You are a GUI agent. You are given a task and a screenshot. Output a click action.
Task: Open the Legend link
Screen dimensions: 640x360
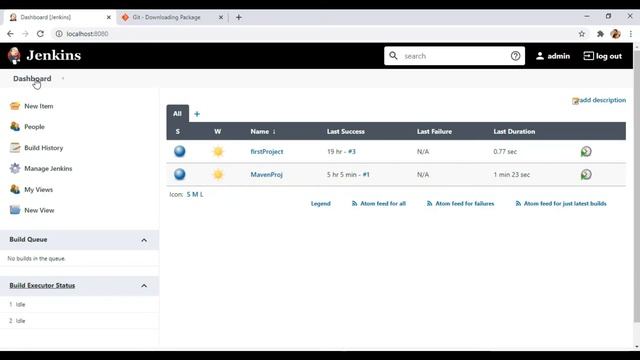pos(320,203)
